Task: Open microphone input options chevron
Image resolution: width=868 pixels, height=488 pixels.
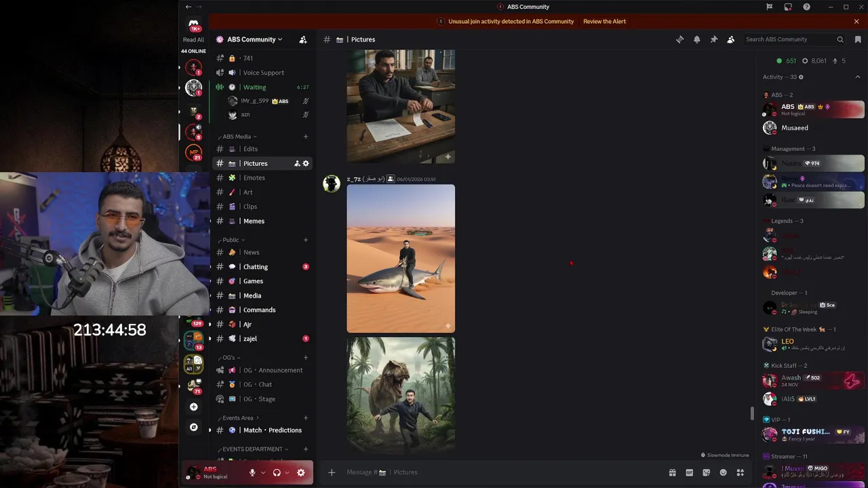Action: (262, 472)
